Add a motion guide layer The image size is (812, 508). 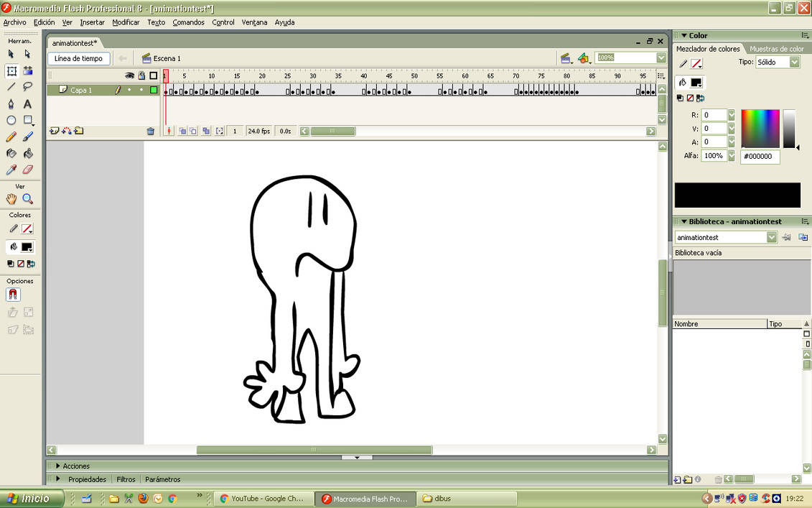(x=66, y=131)
